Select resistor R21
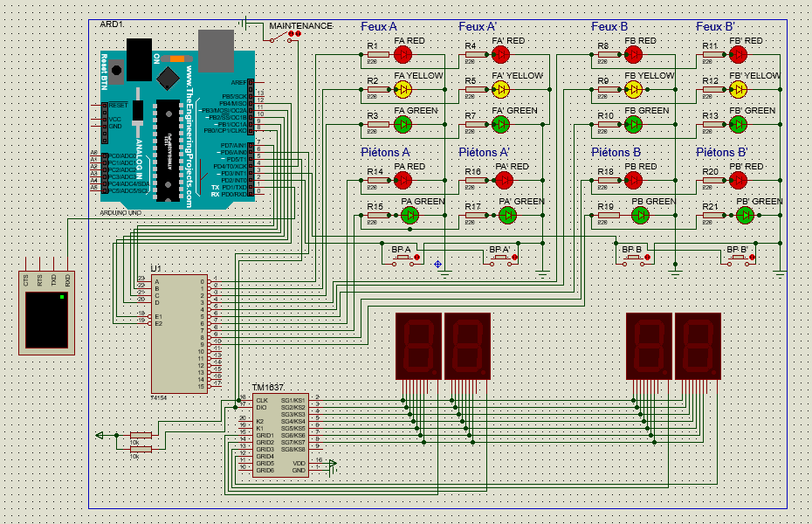 pos(713,216)
